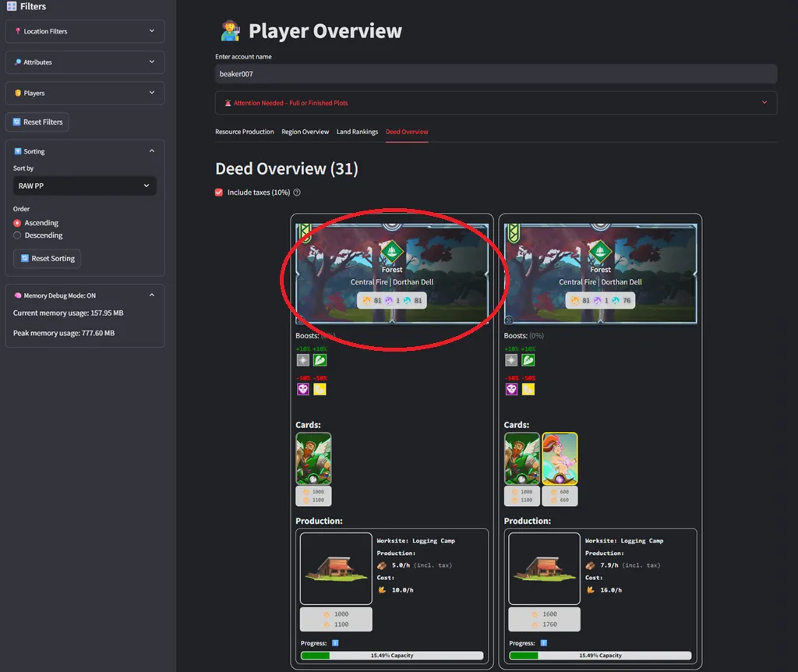Click the second deed's banner ribbon icon
Screen dimensions: 798x672
click(x=514, y=234)
